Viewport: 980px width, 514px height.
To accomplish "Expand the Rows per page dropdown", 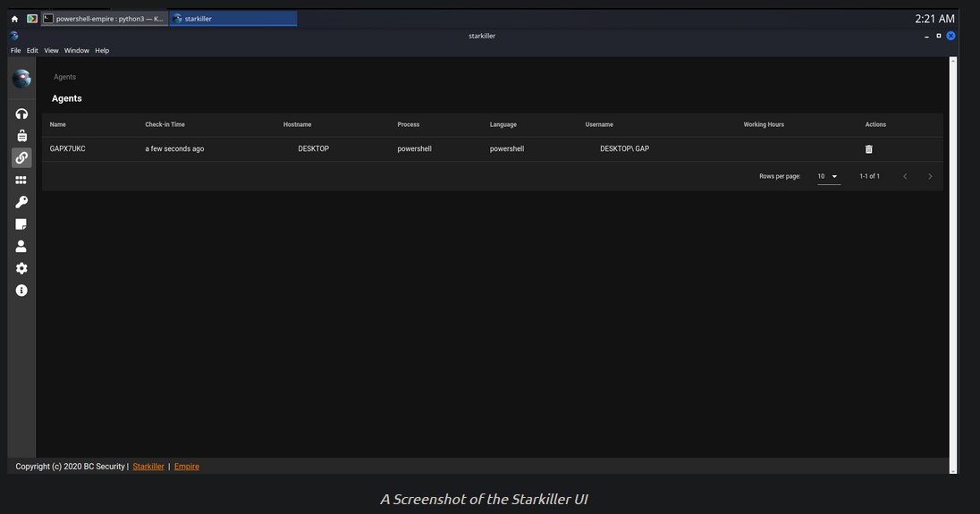I will (828, 177).
